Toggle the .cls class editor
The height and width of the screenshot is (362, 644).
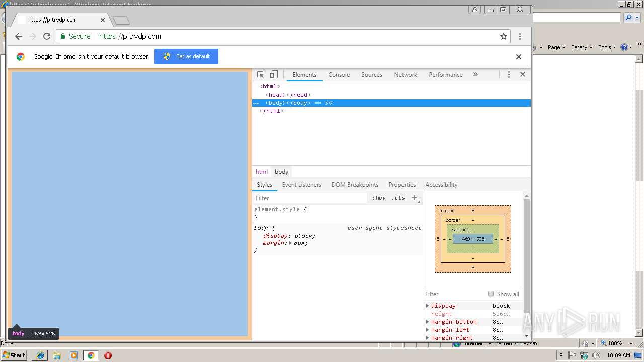click(x=398, y=198)
